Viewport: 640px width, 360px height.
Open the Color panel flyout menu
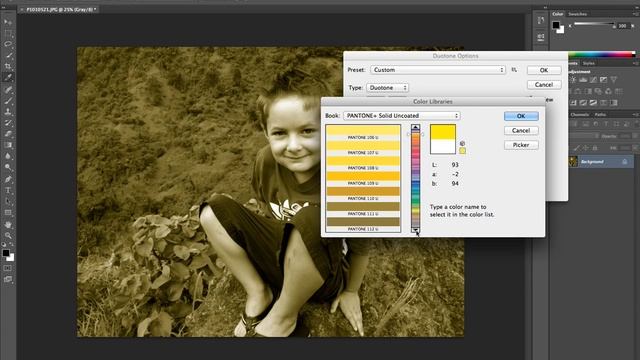[635, 14]
